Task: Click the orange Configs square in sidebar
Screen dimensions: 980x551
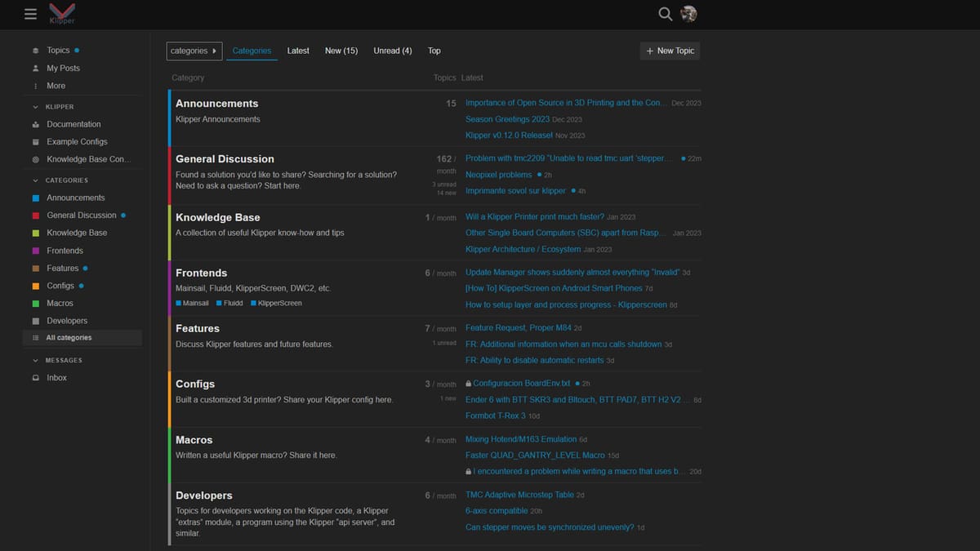Action: (x=35, y=286)
